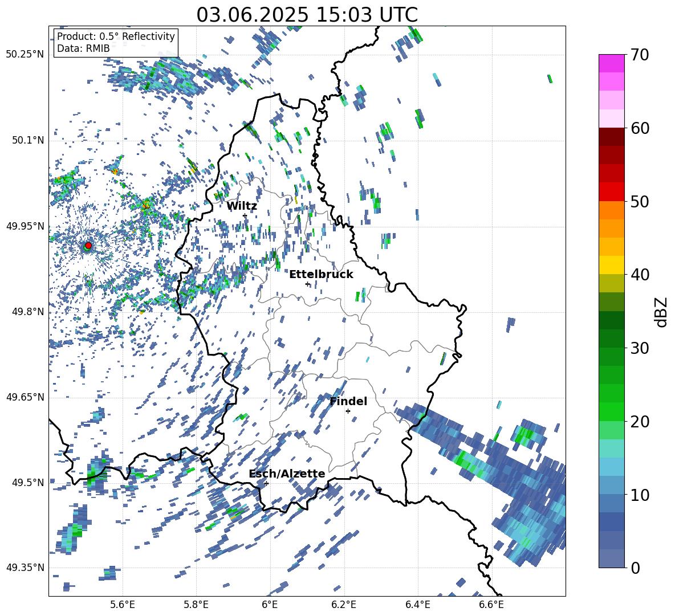The width and height of the screenshot is (675, 616).
Task: Click the Esch/Alzette city label
Action: (287, 474)
